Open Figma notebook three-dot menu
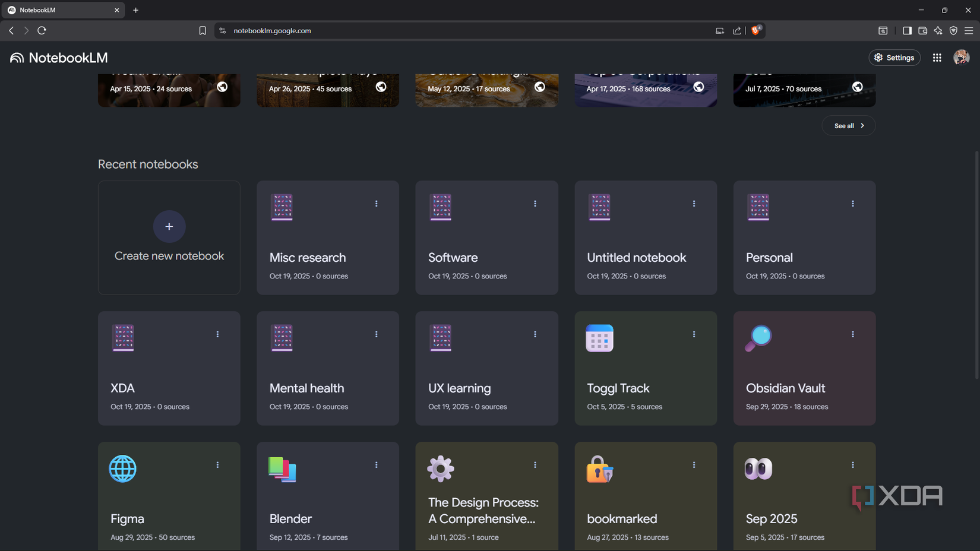Screen dimensions: 980x551 pyautogui.click(x=217, y=465)
